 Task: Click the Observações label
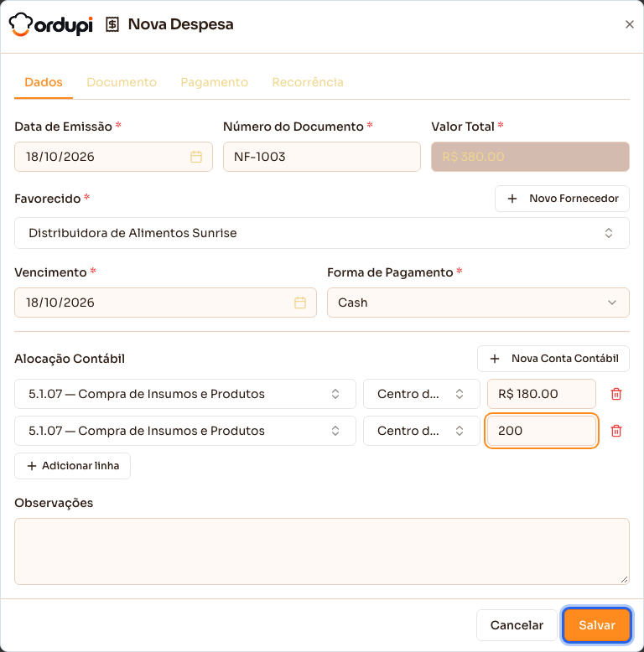(x=54, y=503)
